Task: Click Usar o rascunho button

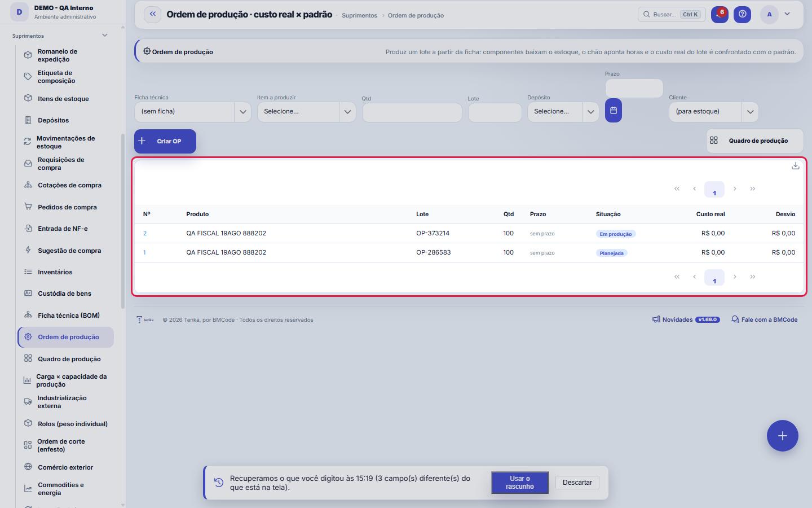Action: coord(520,483)
